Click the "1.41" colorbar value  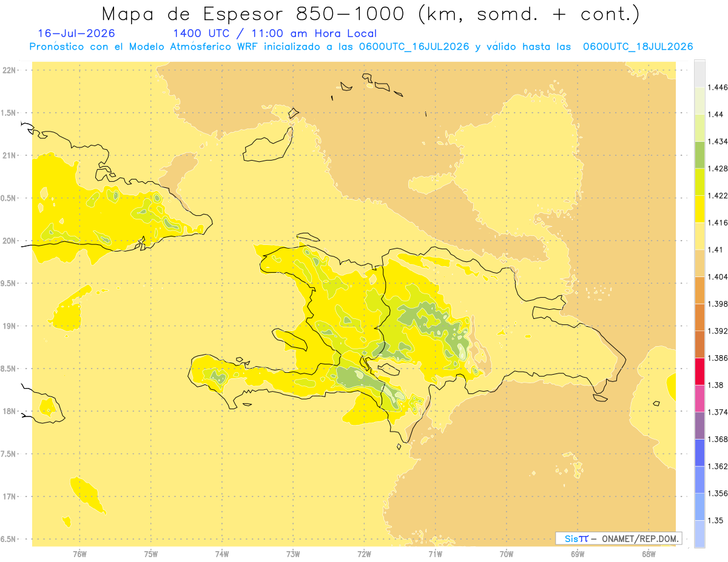(x=716, y=250)
